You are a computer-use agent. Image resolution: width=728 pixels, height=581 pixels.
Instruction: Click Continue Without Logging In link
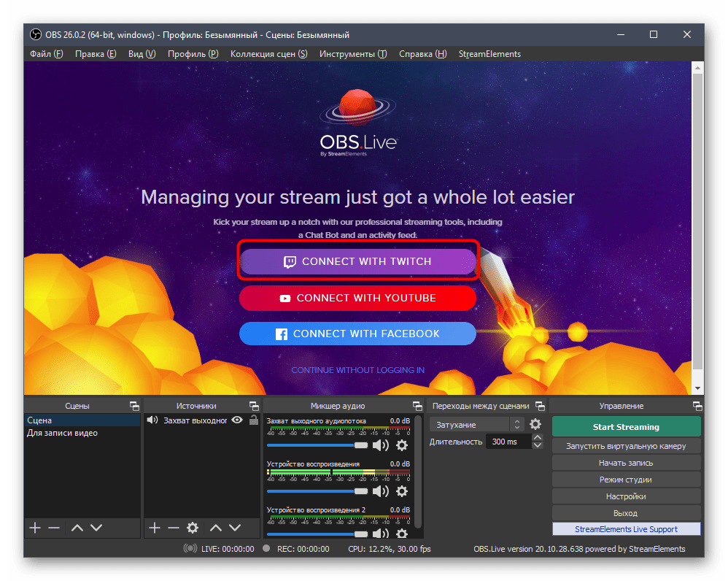pos(357,370)
